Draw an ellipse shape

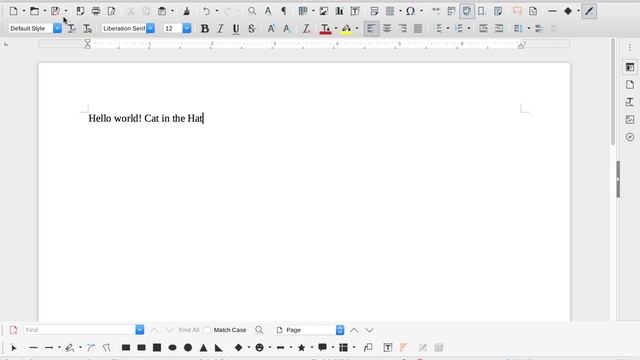(172, 348)
